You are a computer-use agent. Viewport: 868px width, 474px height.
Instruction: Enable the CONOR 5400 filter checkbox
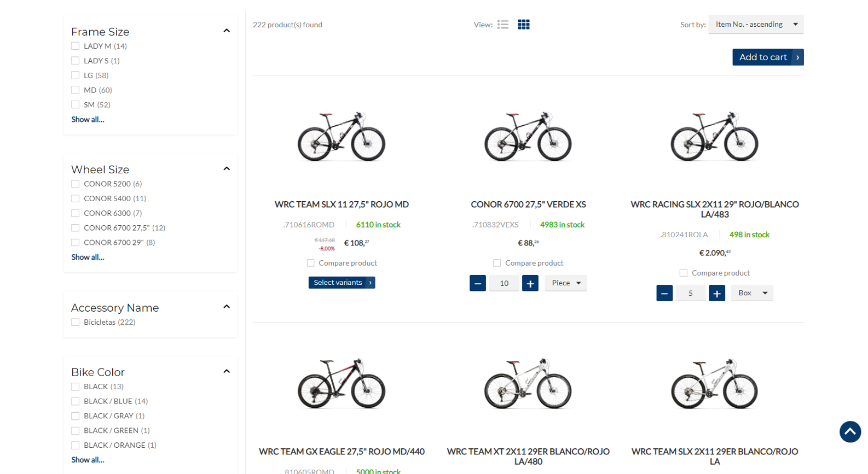point(76,198)
